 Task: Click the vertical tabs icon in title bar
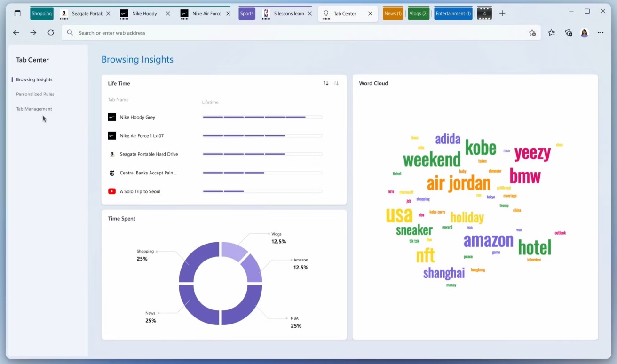(17, 14)
